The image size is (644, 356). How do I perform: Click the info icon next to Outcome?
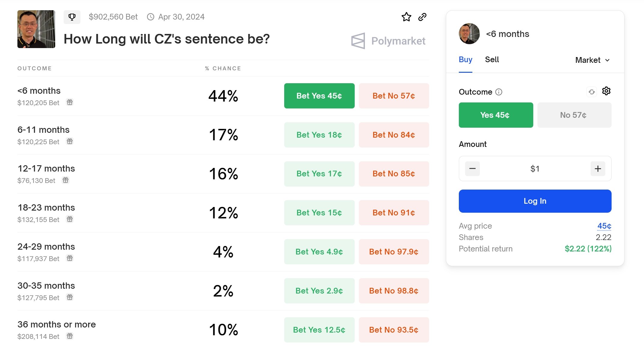pyautogui.click(x=499, y=92)
